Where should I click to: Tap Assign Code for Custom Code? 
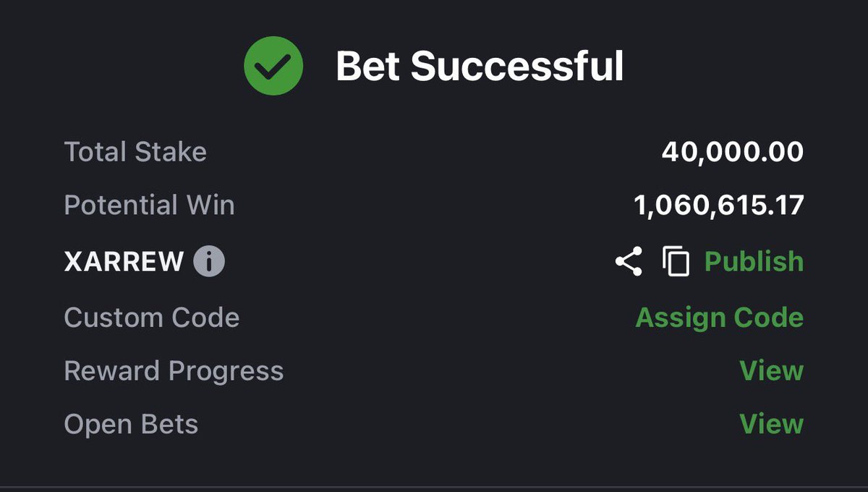point(719,317)
